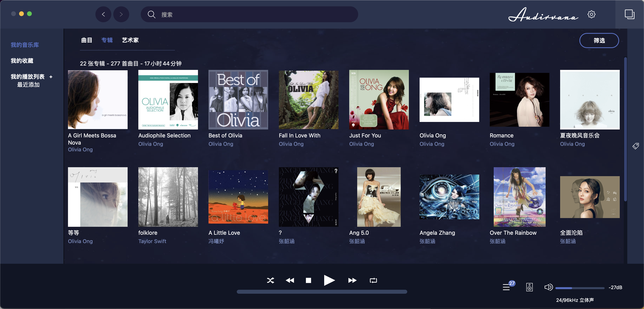Switch to mini player window
The image size is (644, 309).
pyautogui.click(x=629, y=14)
